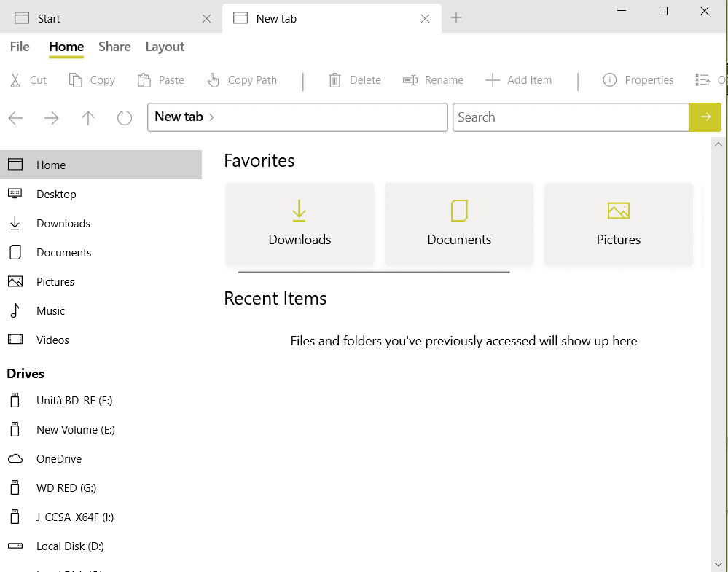Click the Paste clipboard icon

(x=144, y=80)
